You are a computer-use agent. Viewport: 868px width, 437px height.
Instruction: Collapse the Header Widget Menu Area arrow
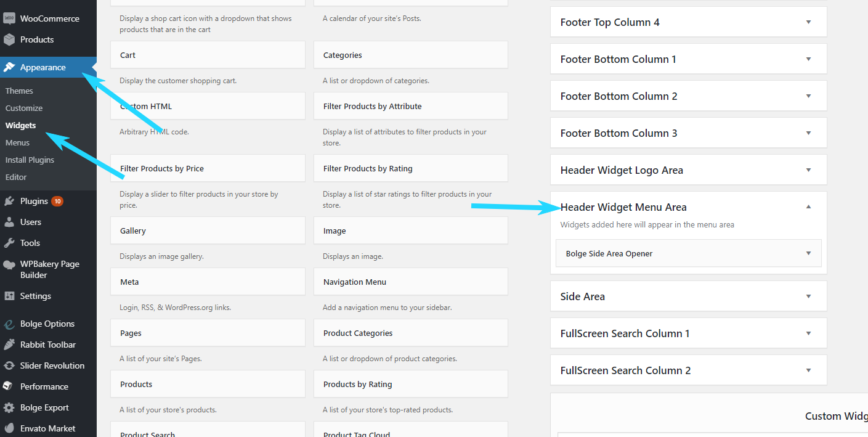click(x=809, y=207)
